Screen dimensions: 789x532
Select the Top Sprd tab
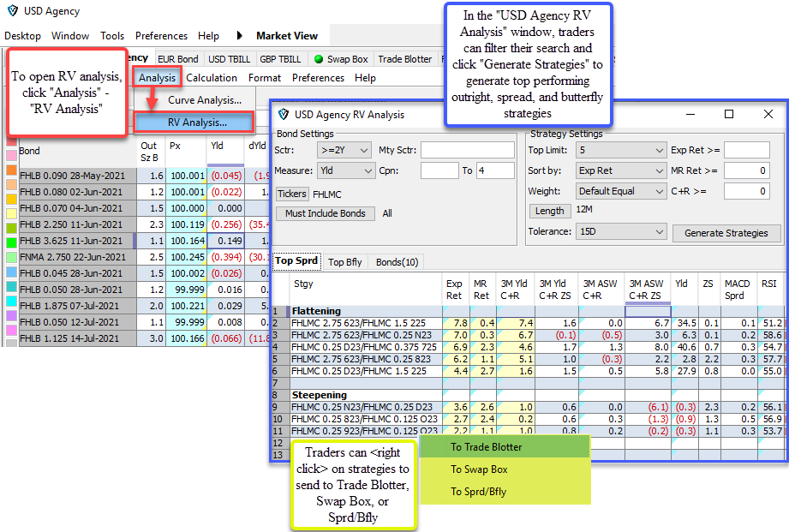296,260
